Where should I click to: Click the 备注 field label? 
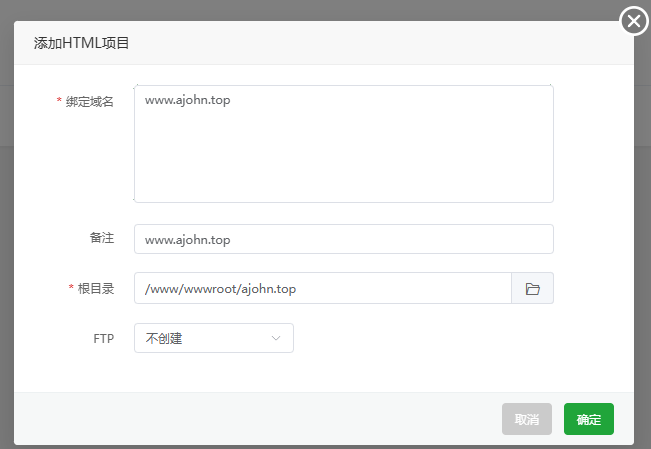pyautogui.click(x=102, y=238)
